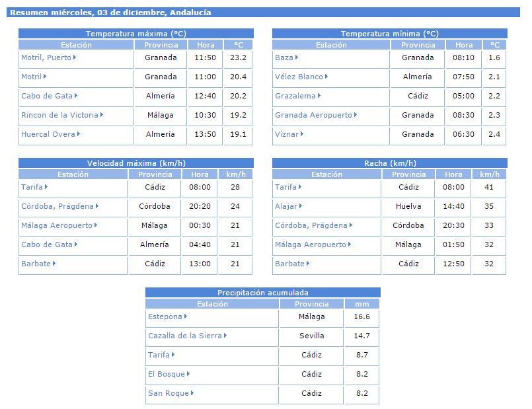The width and height of the screenshot is (532, 409).
Task: Click the arrow next to Grazalema
Action: pyautogui.click(x=320, y=96)
